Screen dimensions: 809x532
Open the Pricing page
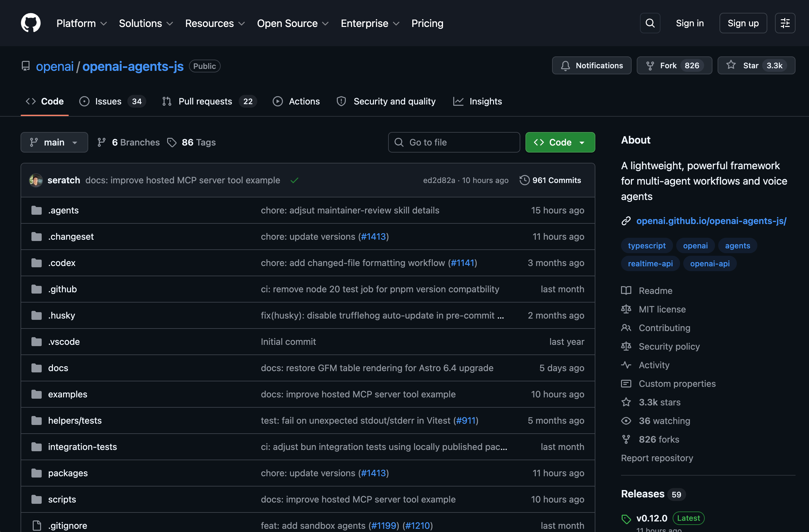pyautogui.click(x=427, y=23)
